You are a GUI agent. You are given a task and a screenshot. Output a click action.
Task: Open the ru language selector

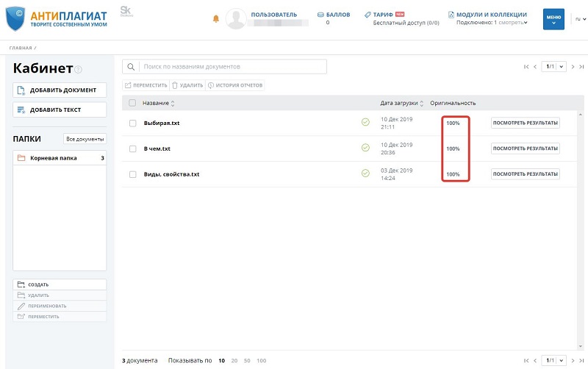[x=581, y=19]
